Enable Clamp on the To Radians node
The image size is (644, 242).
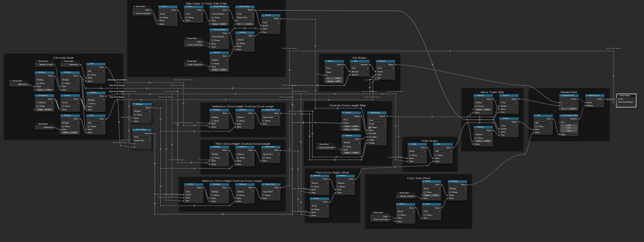37,106
